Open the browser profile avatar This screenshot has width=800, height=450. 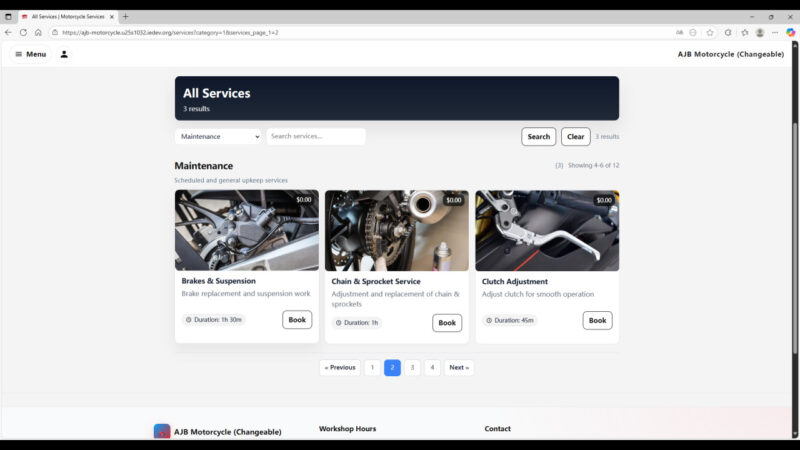click(x=760, y=32)
